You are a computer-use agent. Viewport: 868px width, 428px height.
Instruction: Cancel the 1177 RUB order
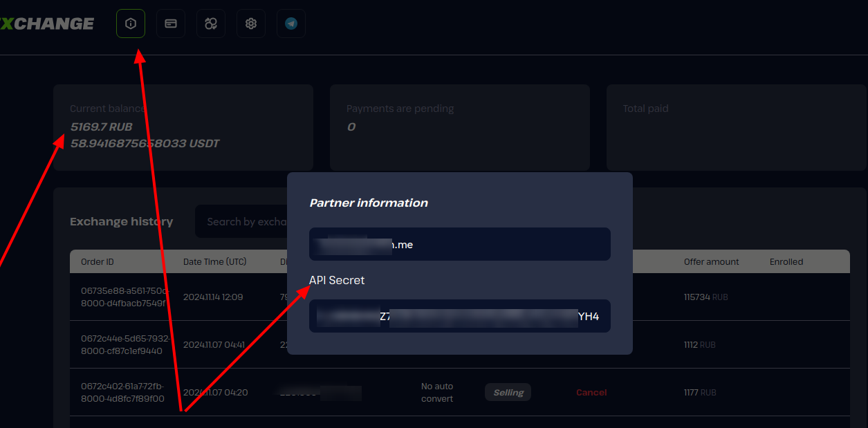point(591,393)
